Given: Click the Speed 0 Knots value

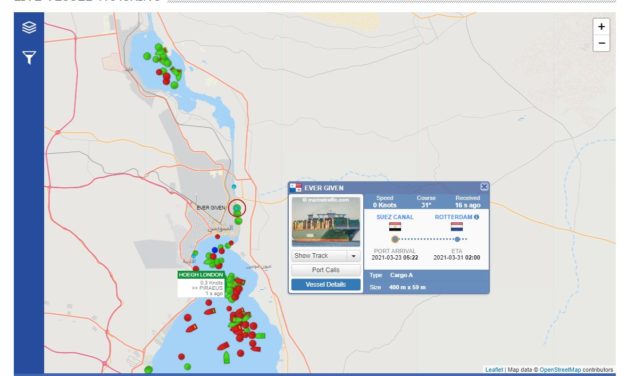Looking at the screenshot, I should click(x=385, y=205).
